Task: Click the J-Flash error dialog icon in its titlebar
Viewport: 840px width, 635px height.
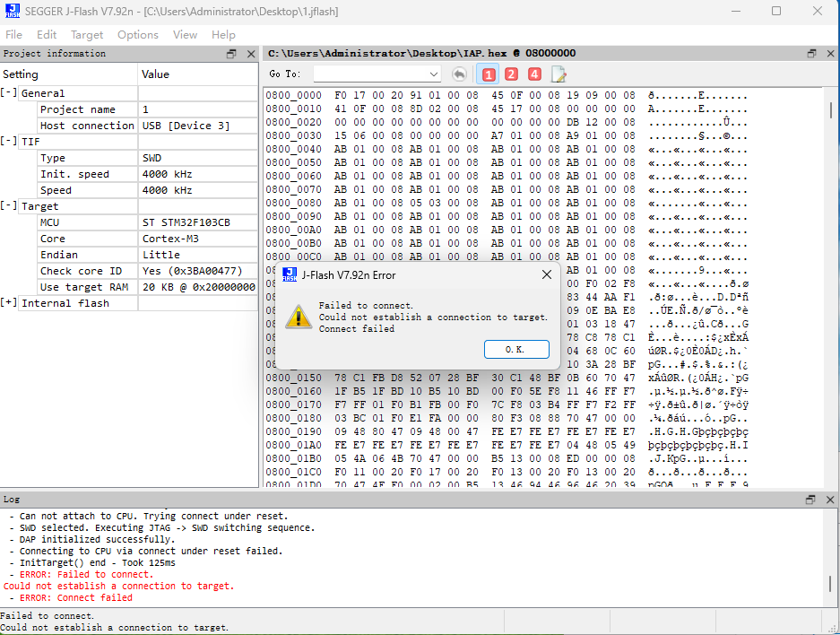Action: pyautogui.click(x=290, y=275)
